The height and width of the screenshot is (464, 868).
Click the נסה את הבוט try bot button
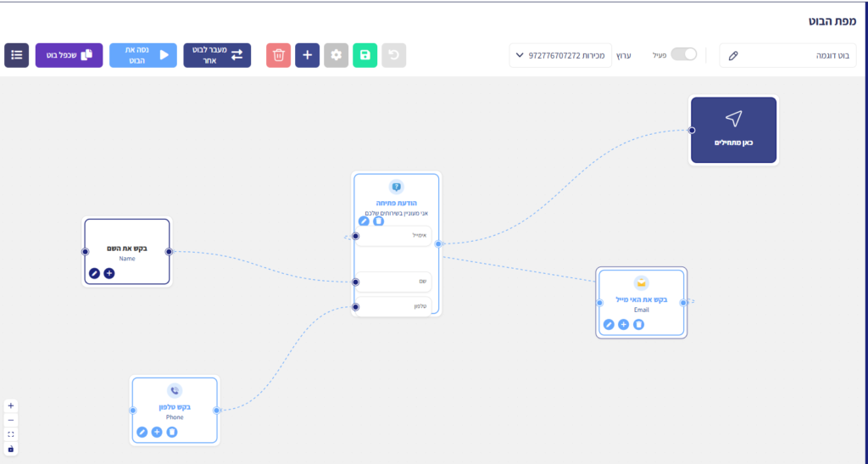point(142,55)
